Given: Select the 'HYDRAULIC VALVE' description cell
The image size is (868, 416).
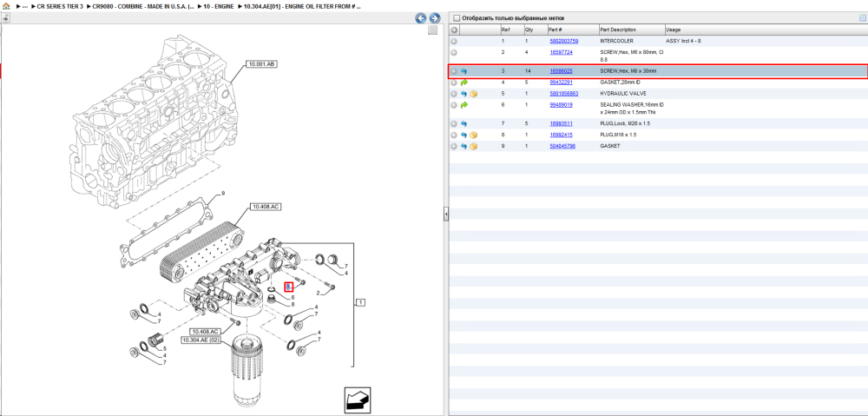Looking at the screenshot, I should (x=623, y=94).
